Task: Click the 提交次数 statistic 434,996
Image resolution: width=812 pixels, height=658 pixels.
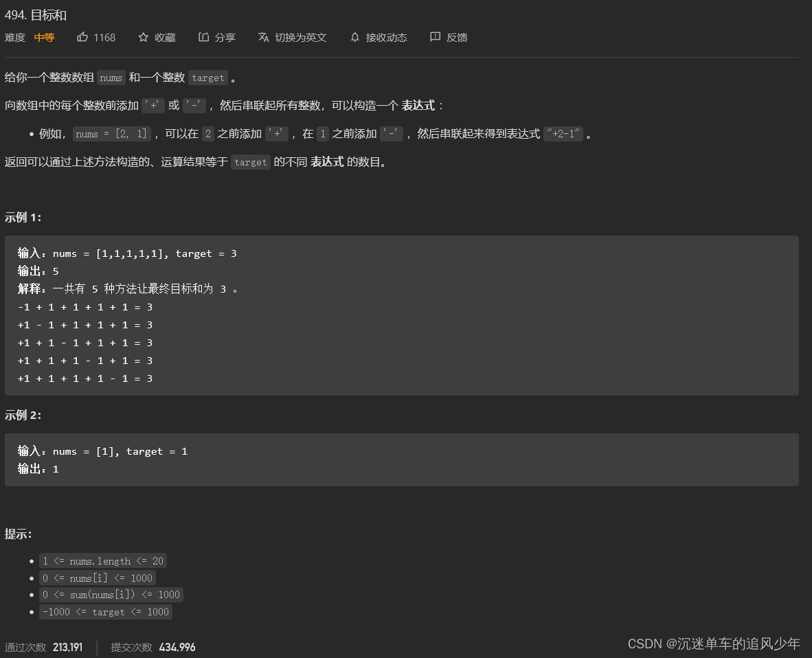Action: (x=177, y=647)
